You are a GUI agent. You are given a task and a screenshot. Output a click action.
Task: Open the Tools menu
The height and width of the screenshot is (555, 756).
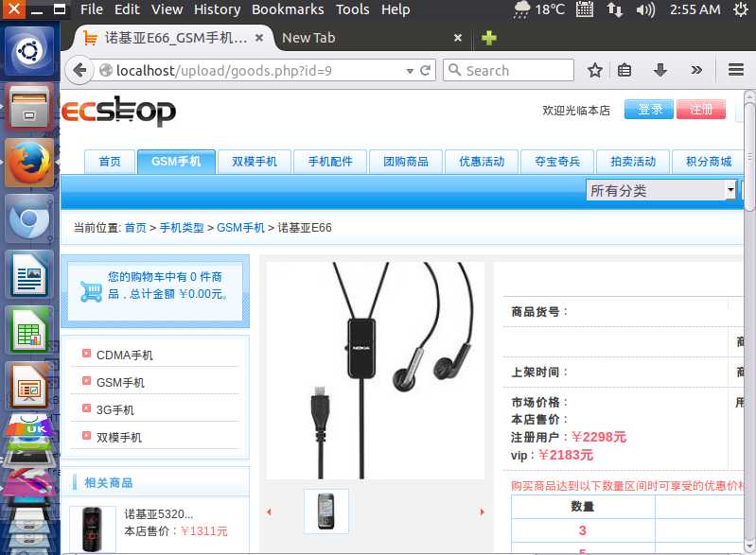[x=352, y=9]
